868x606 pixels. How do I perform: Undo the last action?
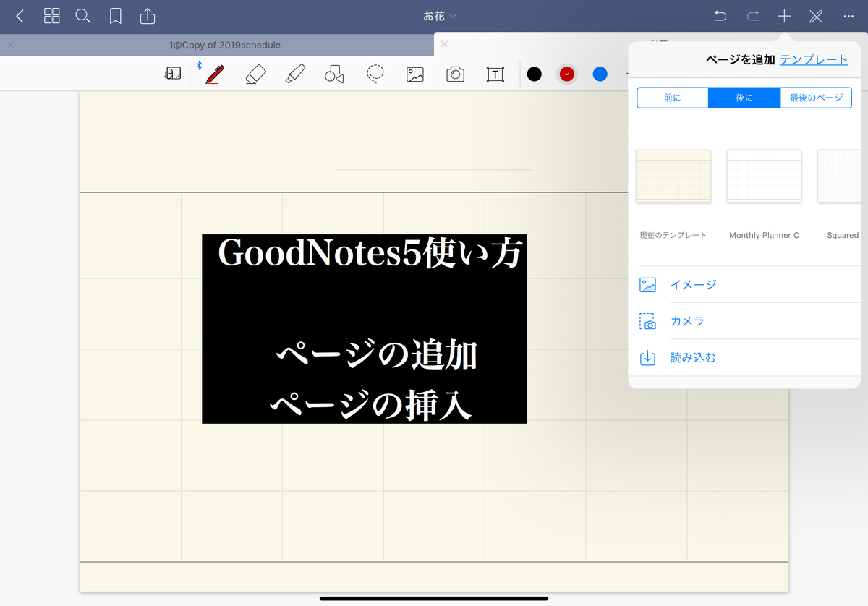coord(720,16)
